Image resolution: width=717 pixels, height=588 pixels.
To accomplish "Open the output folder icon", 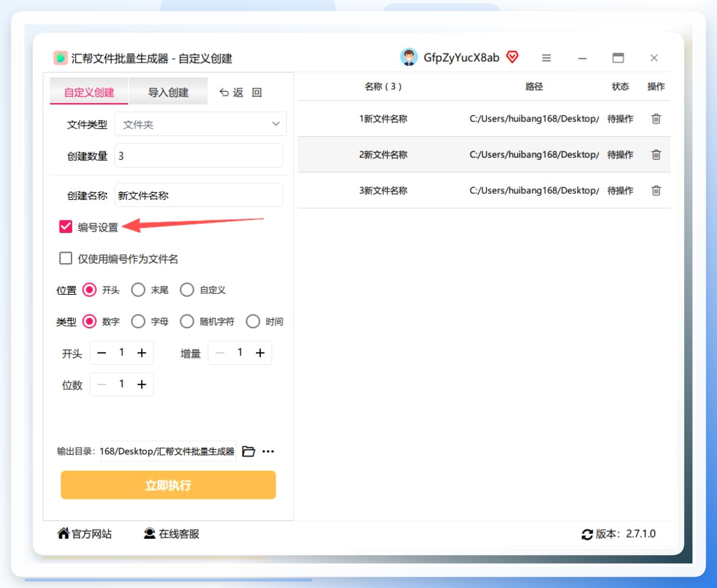I will 248,451.
